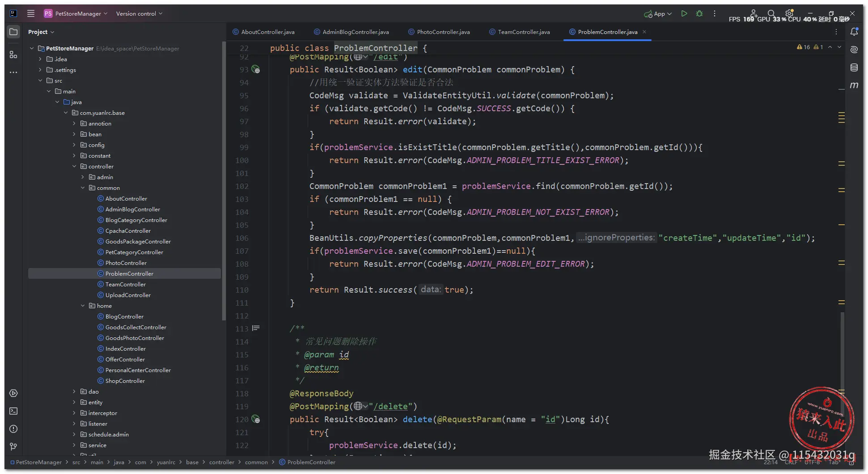
Task: Expand the .settings folder
Action: pos(40,70)
